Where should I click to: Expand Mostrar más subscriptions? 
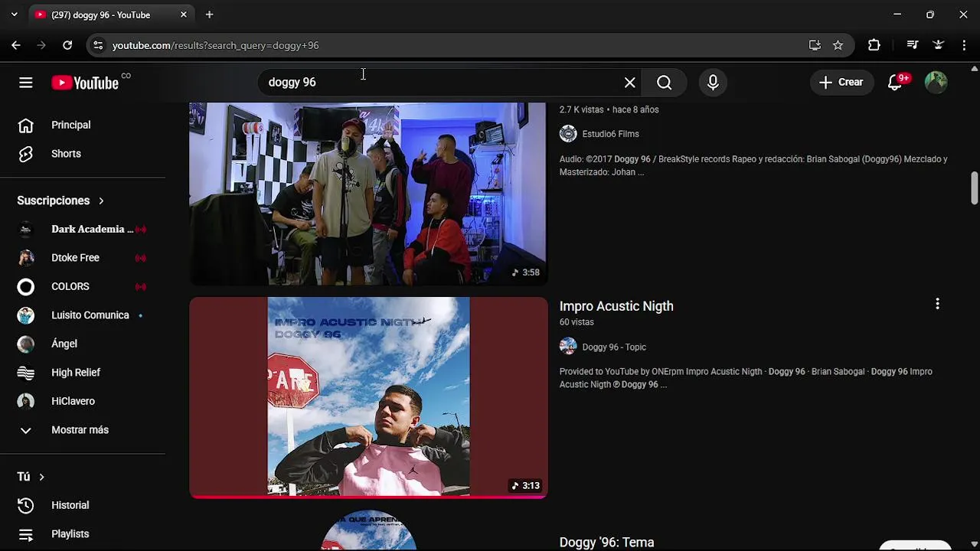tap(83, 430)
